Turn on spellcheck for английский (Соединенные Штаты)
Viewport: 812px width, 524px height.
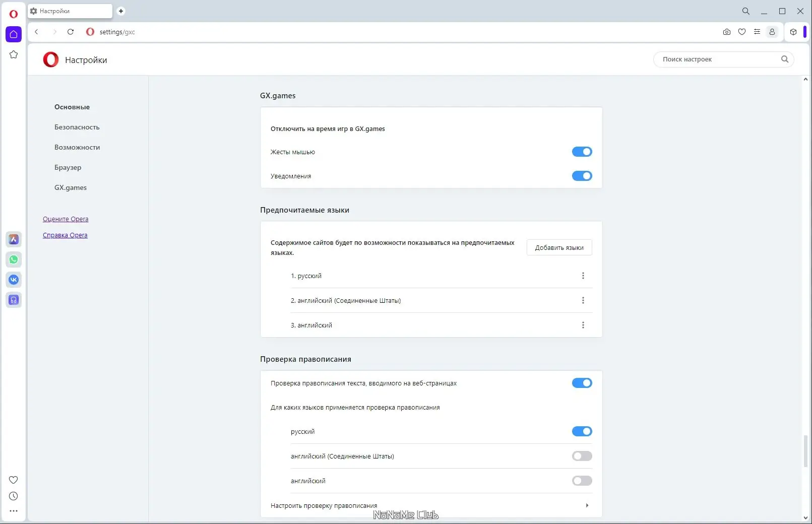coord(582,456)
